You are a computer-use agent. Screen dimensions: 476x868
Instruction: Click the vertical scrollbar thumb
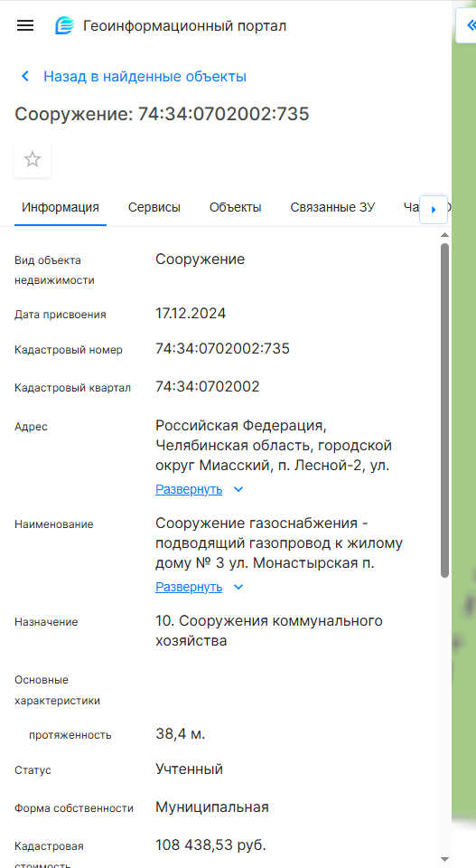point(445,410)
